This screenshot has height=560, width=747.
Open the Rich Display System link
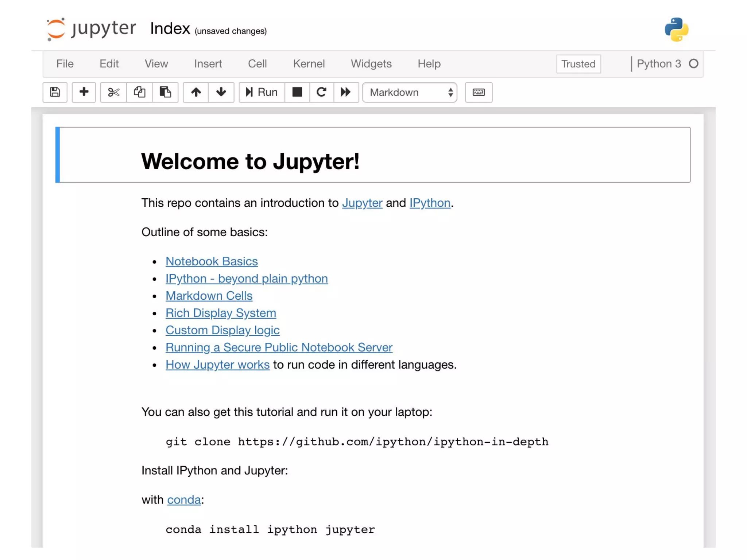pos(221,313)
